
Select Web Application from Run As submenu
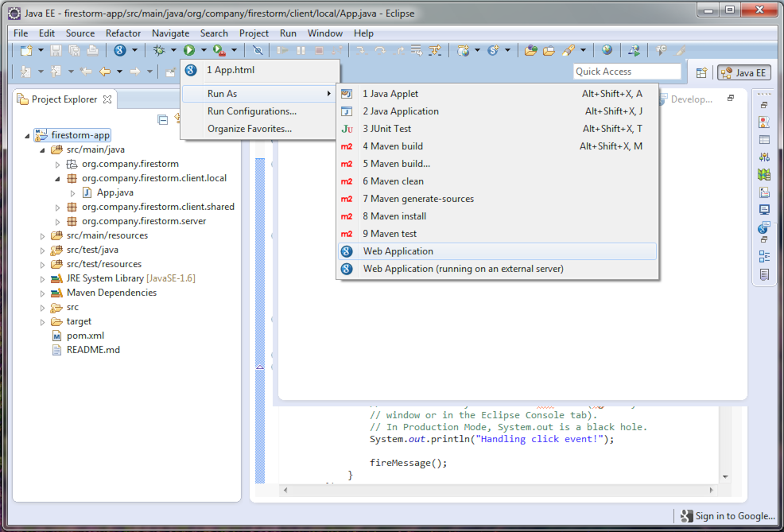(497, 251)
